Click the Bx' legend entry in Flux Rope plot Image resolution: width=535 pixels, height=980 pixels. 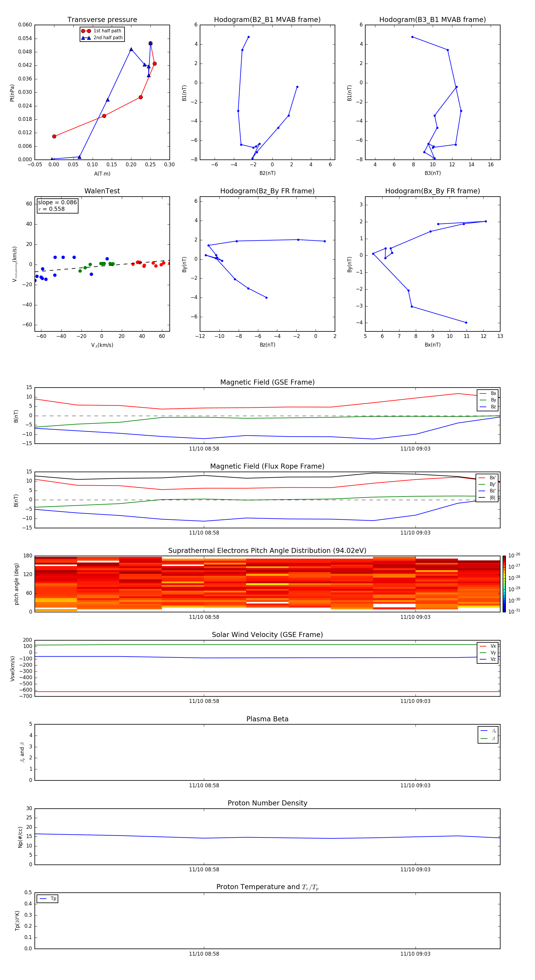pos(487,478)
